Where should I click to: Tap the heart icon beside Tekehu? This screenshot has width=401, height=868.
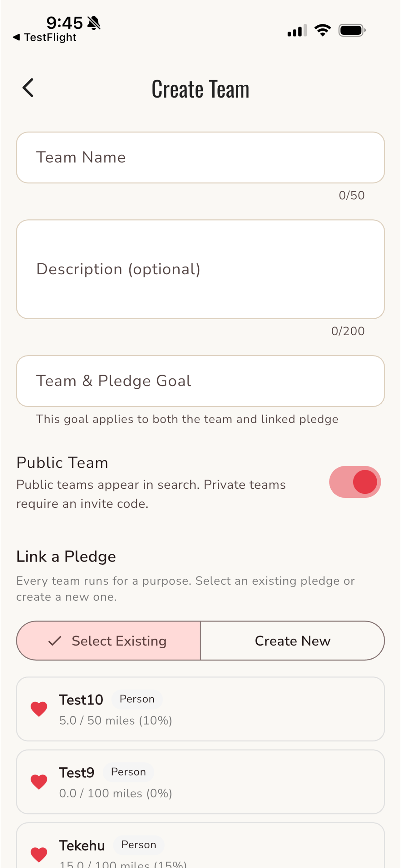(39, 854)
